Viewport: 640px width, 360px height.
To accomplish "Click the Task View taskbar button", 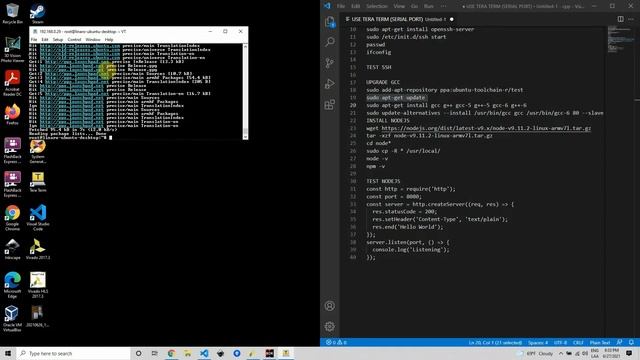I will pos(154,353).
